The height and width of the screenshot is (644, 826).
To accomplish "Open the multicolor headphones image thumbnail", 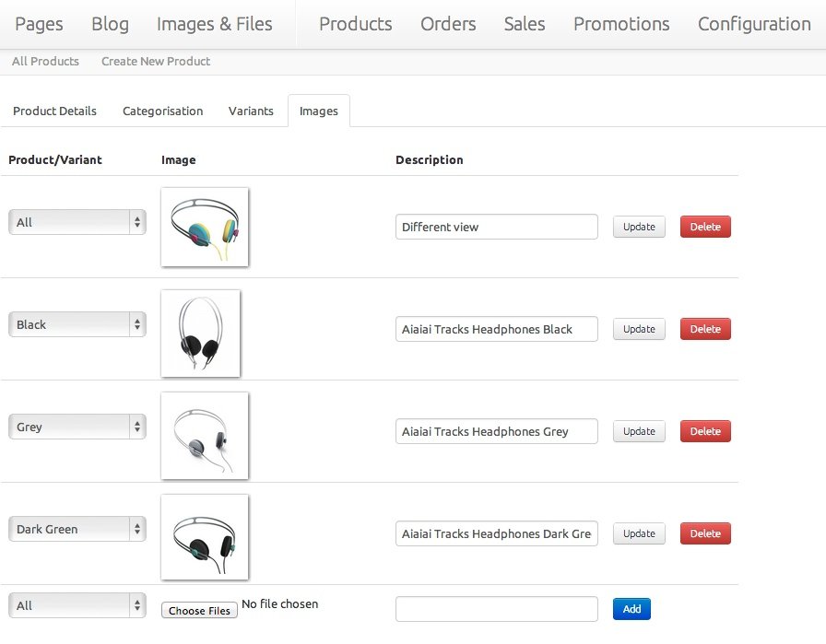I will pyautogui.click(x=205, y=227).
